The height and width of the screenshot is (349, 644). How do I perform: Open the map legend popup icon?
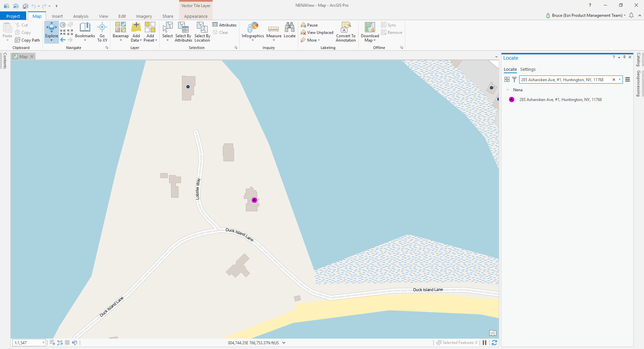click(x=493, y=333)
